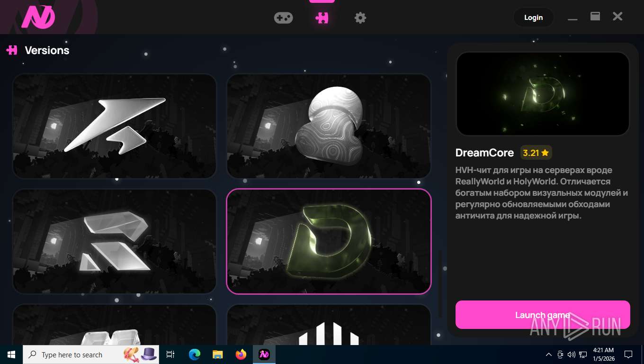Click the Versions heading text
The image size is (644, 364).
coord(47,50)
